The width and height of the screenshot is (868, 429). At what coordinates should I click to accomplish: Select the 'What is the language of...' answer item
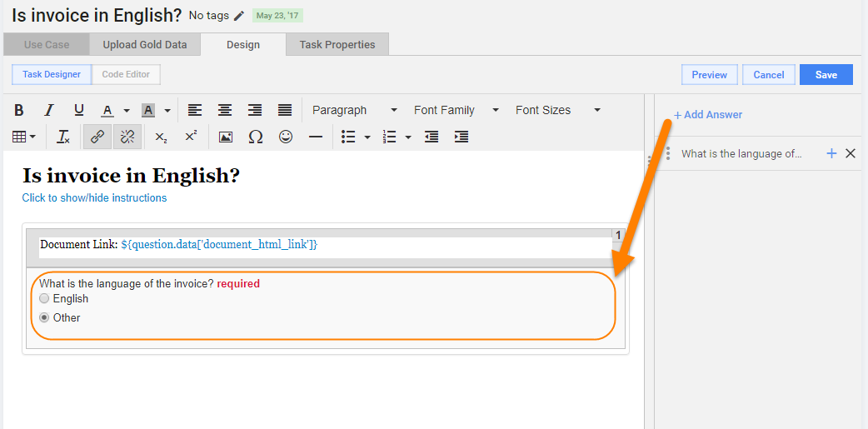tap(741, 154)
